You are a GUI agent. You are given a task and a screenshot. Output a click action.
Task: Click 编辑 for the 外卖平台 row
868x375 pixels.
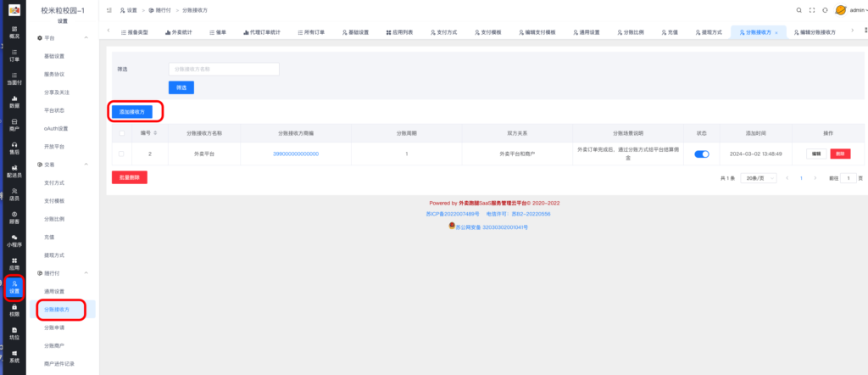click(x=816, y=154)
